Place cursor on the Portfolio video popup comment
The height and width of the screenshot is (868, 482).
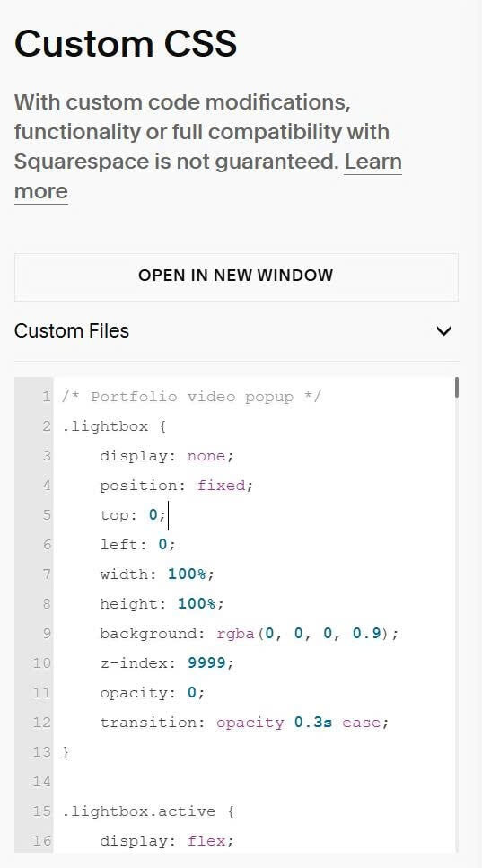point(191,397)
